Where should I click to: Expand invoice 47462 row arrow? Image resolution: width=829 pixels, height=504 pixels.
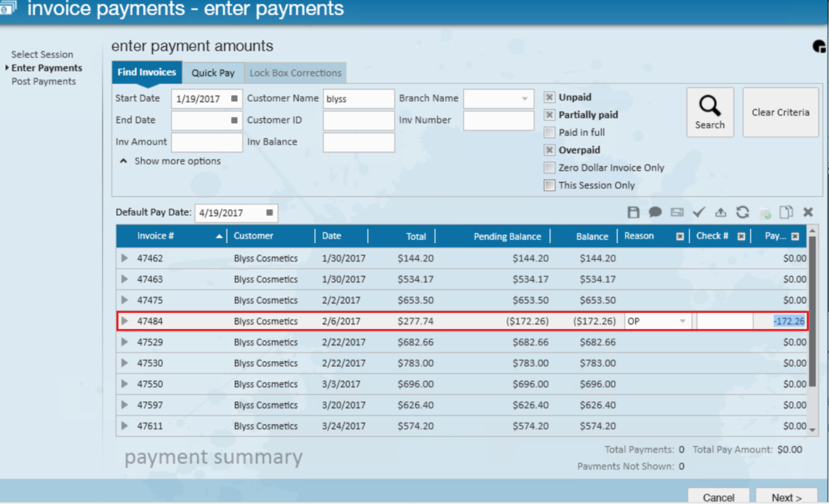pyautogui.click(x=125, y=258)
